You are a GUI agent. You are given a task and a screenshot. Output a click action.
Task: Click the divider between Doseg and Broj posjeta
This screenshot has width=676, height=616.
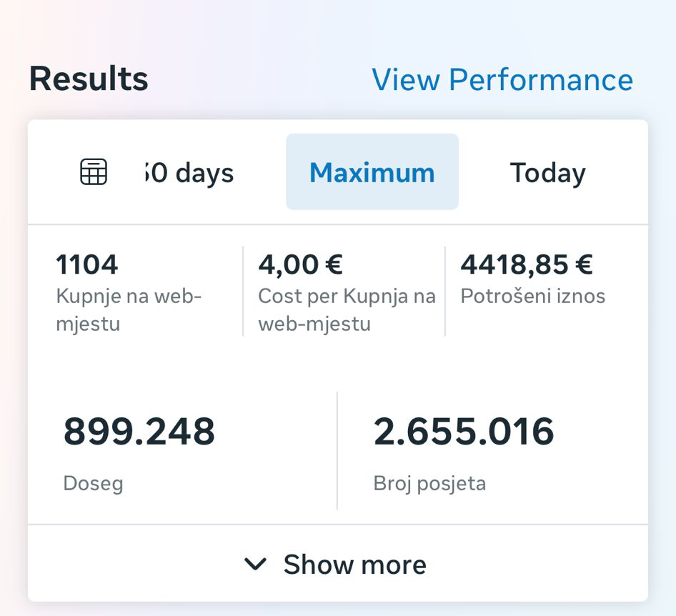tap(337, 450)
